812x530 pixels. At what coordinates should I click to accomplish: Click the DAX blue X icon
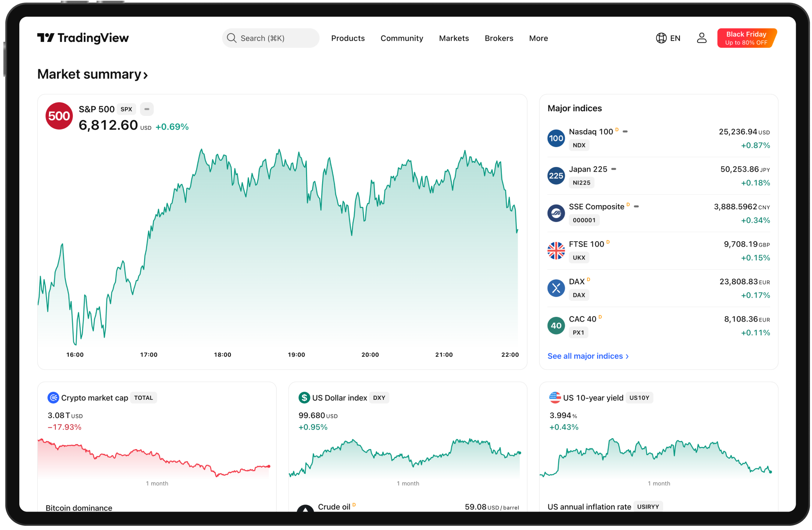[556, 288]
